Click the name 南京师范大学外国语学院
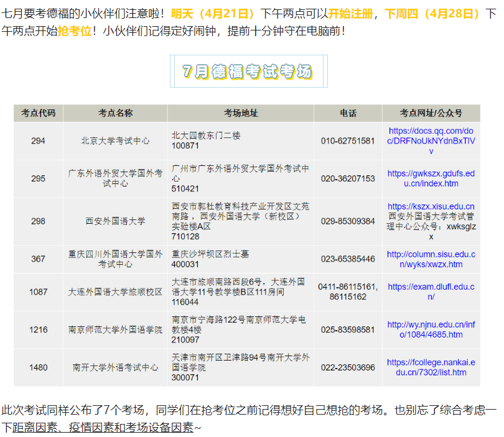 tap(115, 329)
